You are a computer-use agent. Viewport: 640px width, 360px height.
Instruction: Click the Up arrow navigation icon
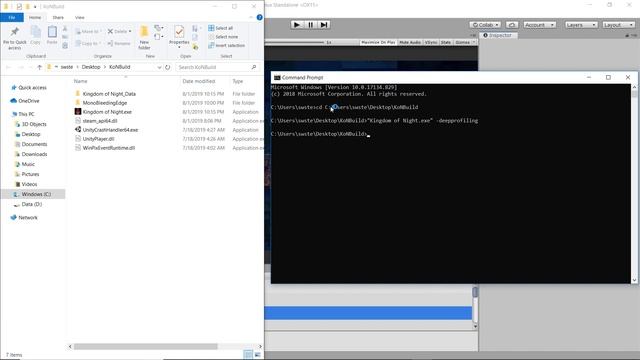point(40,67)
